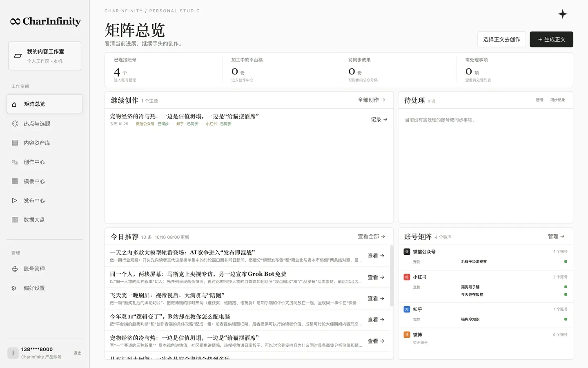Click 今日推荐 list scrollbar
Viewport: 588px width, 368px height.
tap(392, 276)
